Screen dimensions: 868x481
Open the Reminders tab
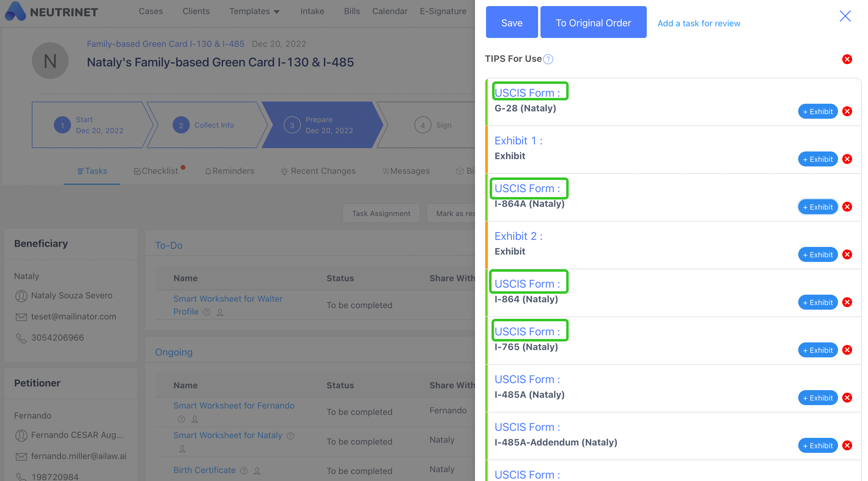230,171
